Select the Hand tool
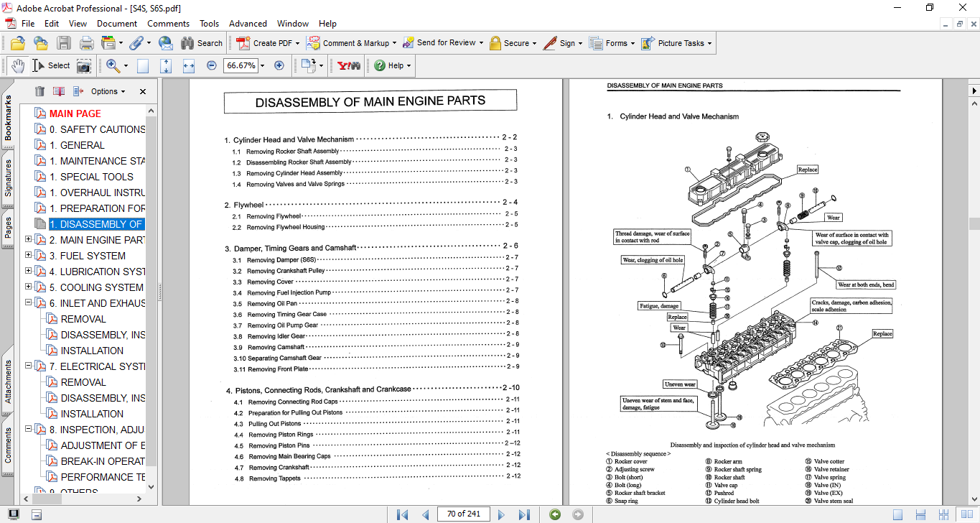This screenshot has height=523, width=980. (x=17, y=65)
